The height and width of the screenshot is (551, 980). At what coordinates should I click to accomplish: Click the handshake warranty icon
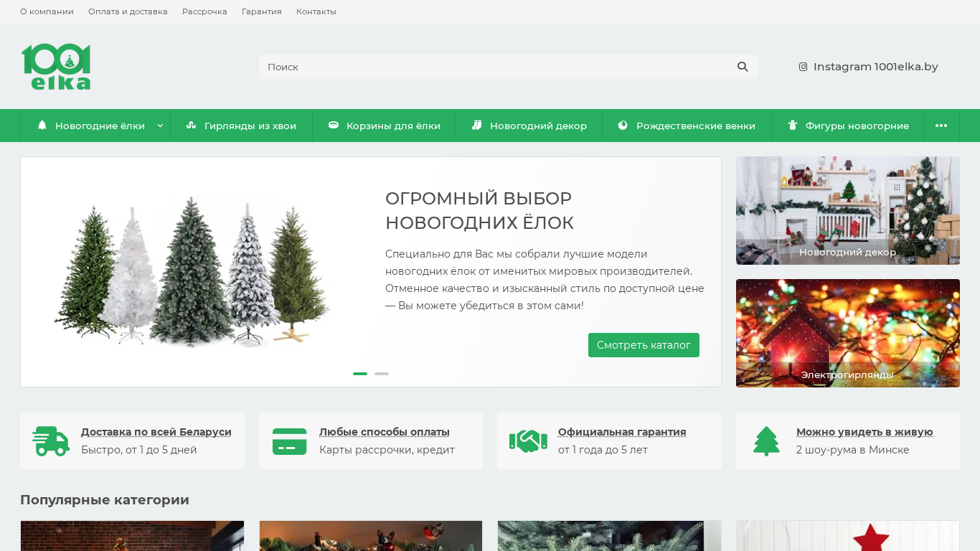[x=528, y=441]
